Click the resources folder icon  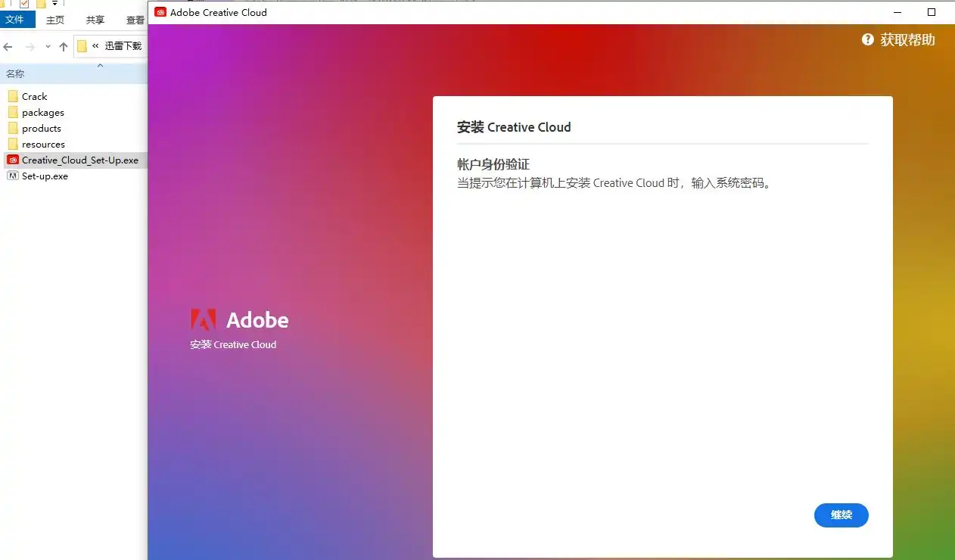pos(13,144)
